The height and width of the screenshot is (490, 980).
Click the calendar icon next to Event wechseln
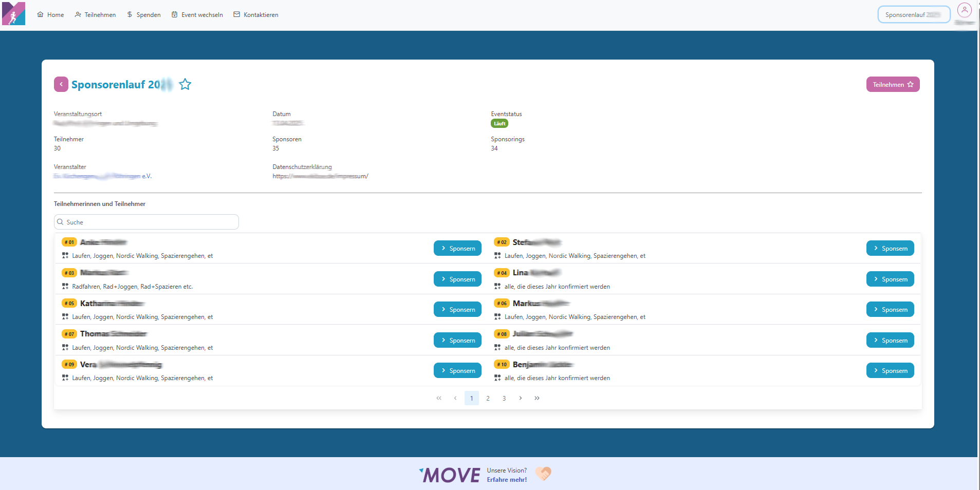coord(174,14)
